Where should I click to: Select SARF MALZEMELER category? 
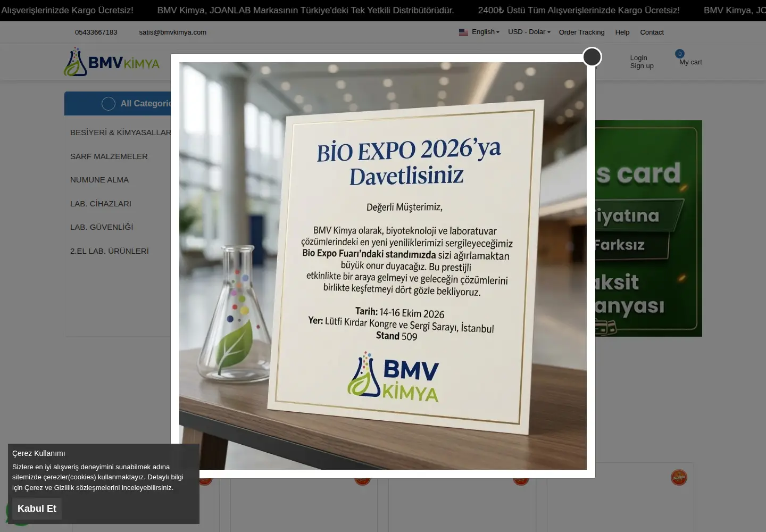click(109, 156)
